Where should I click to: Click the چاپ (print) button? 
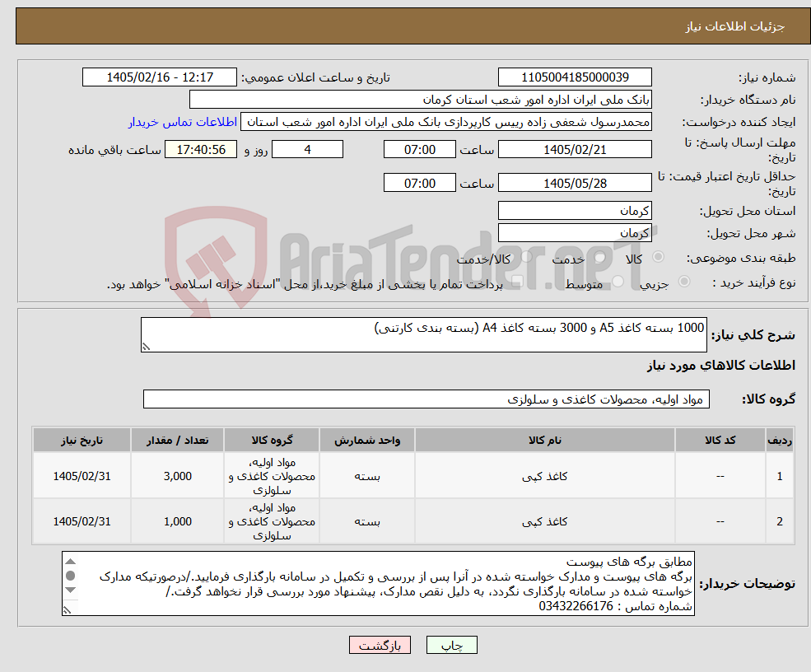(x=451, y=645)
